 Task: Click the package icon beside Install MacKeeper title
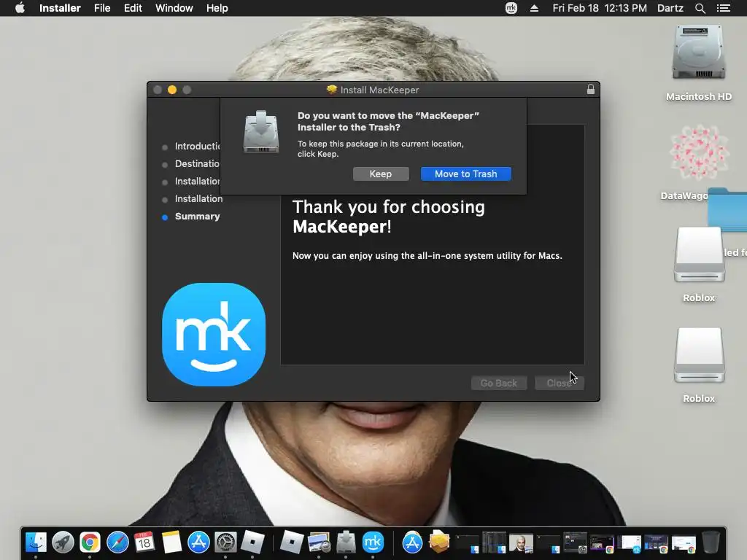[332, 90]
